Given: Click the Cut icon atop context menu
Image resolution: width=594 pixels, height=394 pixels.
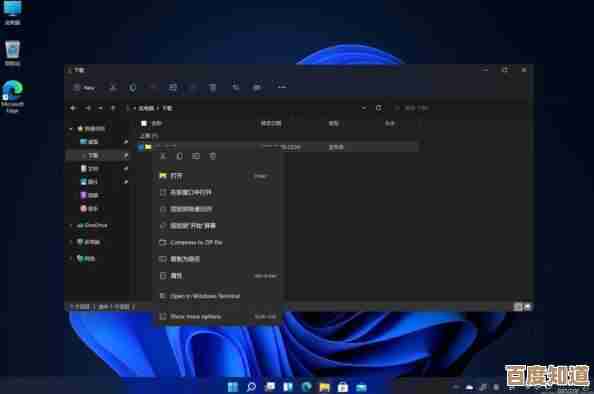Looking at the screenshot, I should [163, 156].
